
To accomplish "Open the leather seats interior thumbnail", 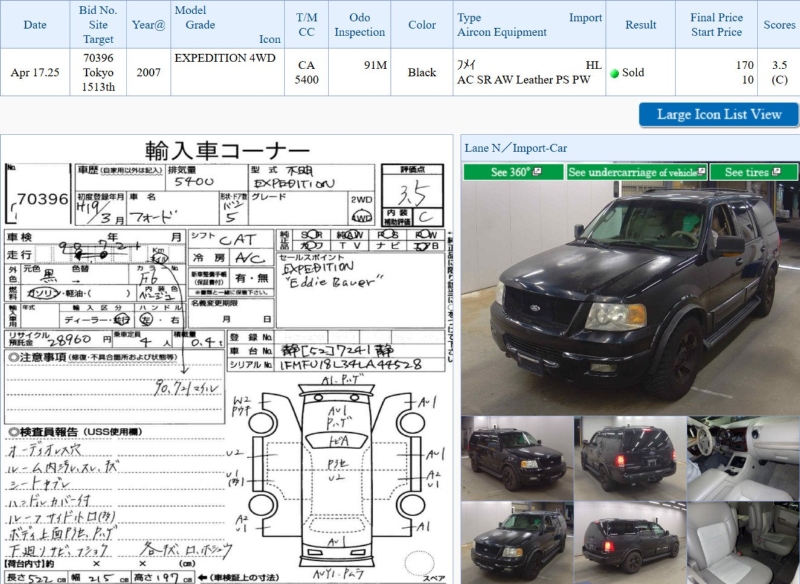I will pyautogui.click(x=742, y=541).
